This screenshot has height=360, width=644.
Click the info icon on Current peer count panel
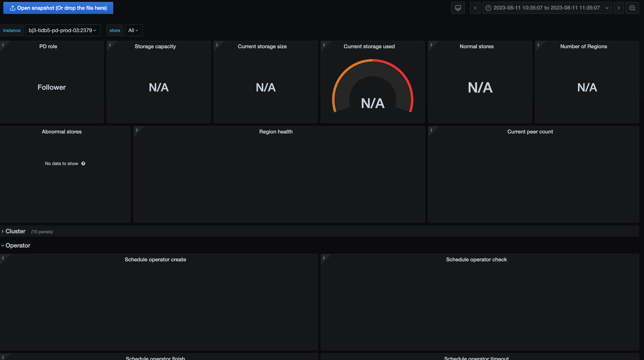pyautogui.click(x=431, y=130)
